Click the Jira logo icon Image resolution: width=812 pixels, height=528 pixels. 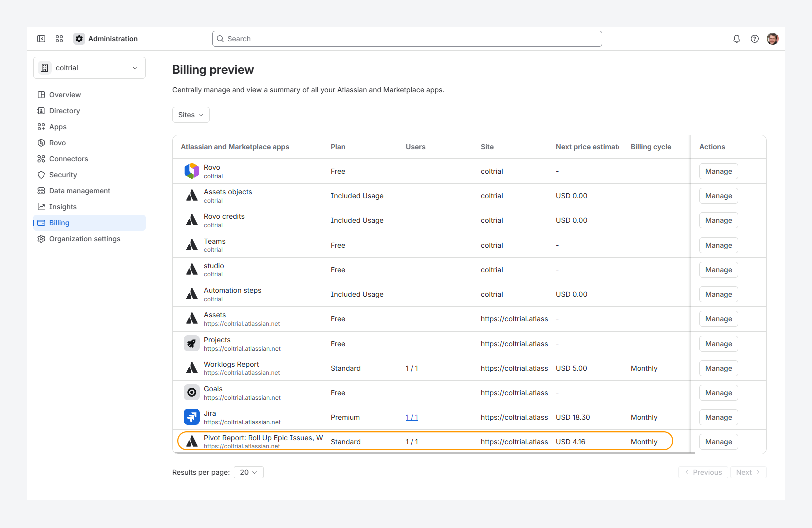[x=192, y=417]
